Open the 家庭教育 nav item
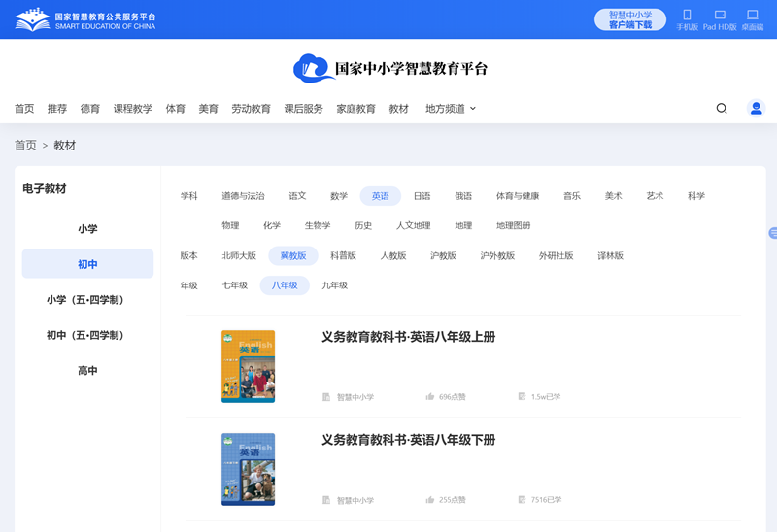The height and width of the screenshot is (532, 777). click(355, 109)
